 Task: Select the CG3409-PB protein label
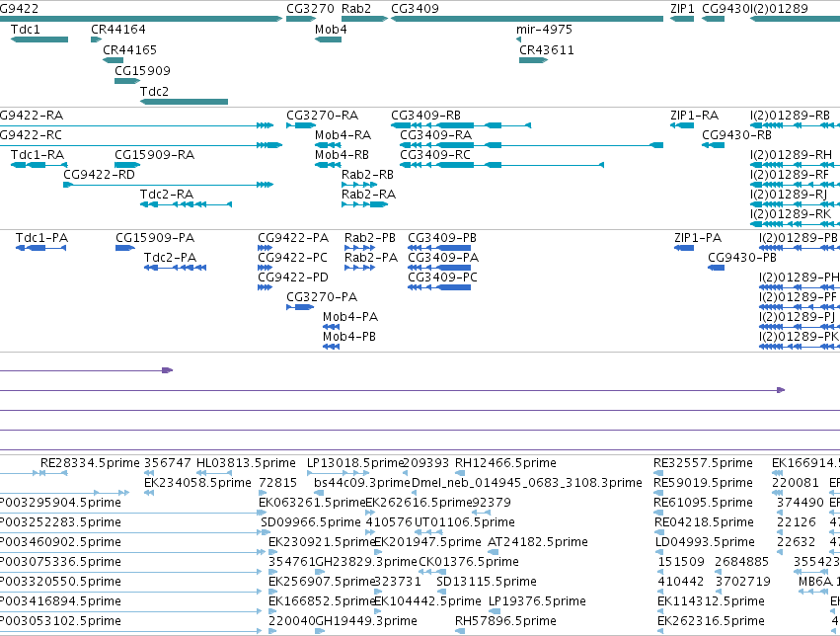click(x=442, y=238)
